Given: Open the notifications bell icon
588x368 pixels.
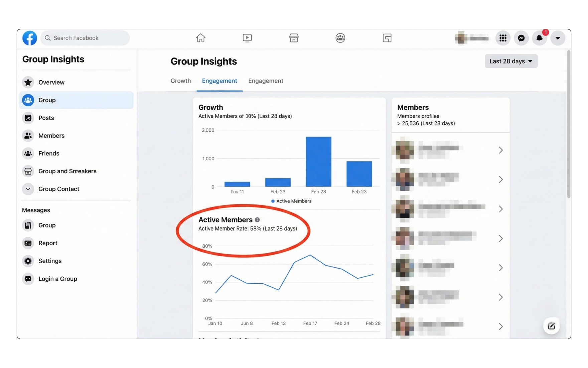Looking at the screenshot, I should 539,38.
